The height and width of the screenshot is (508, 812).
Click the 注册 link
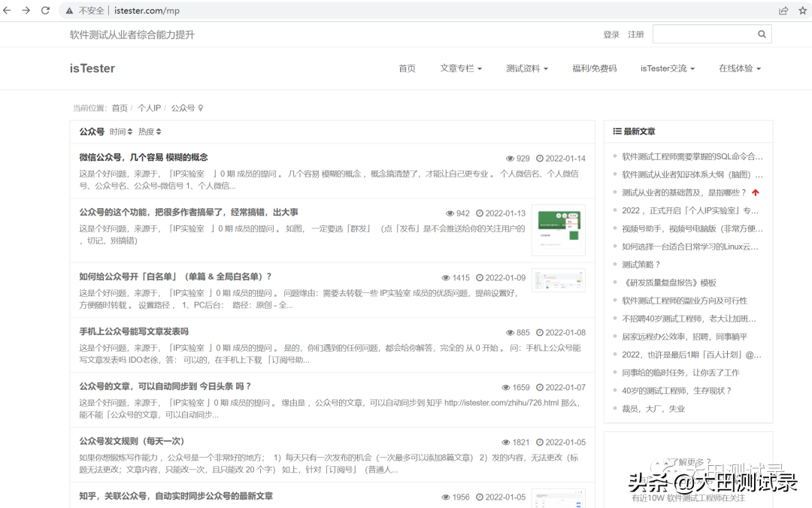click(x=636, y=35)
